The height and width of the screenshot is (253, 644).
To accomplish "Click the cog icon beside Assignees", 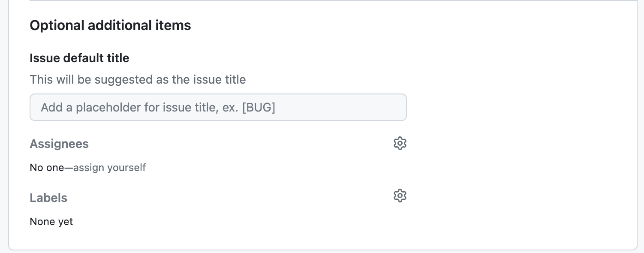I will click(400, 143).
